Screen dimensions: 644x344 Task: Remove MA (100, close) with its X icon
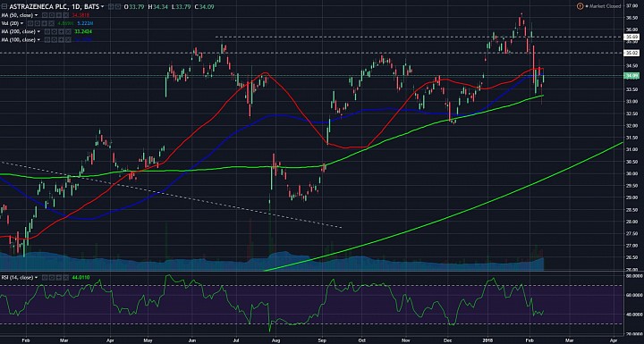click(68, 40)
